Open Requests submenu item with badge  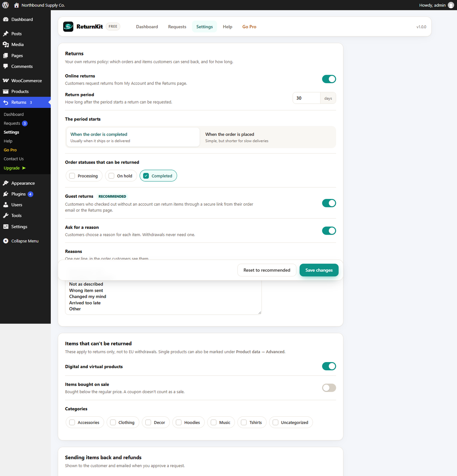pos(15,123)
